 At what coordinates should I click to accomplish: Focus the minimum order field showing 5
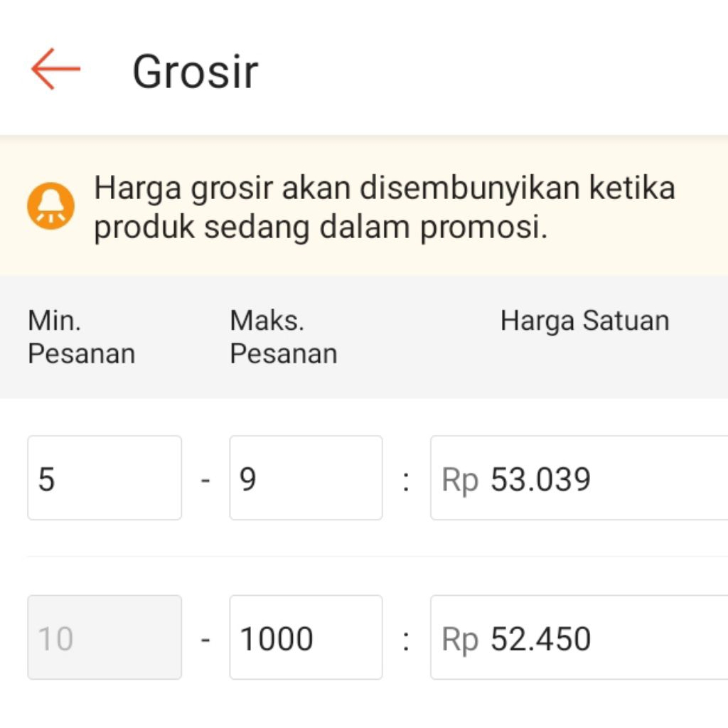[105, 478]
